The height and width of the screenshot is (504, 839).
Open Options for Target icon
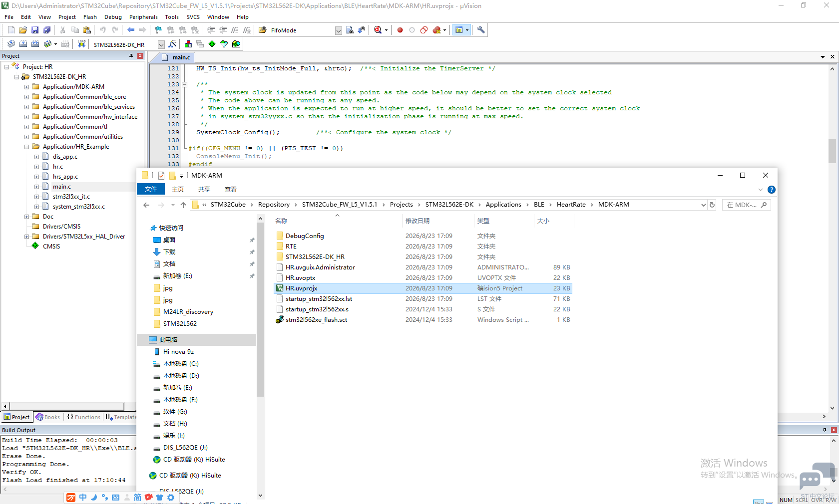pyautogui.click(x=172, y=44)
